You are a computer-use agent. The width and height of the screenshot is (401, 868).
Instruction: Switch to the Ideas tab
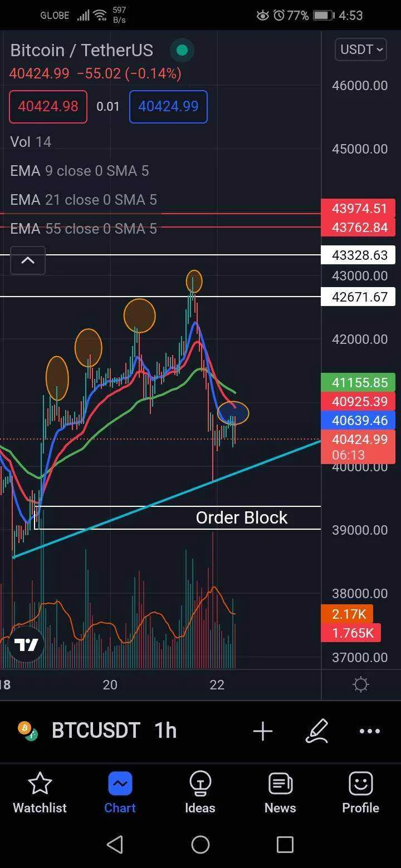[x=200, y=793]
